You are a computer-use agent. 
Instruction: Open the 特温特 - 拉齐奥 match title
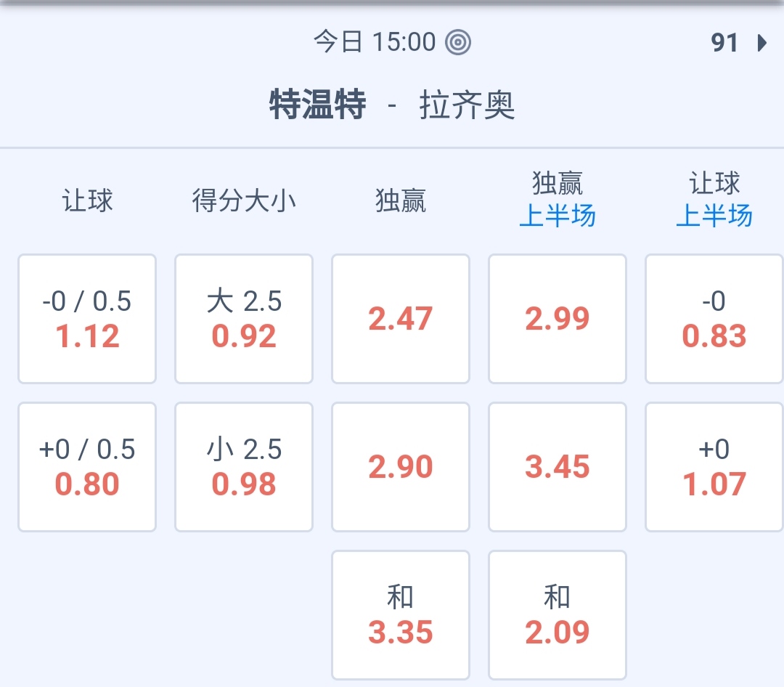(392, 105)
